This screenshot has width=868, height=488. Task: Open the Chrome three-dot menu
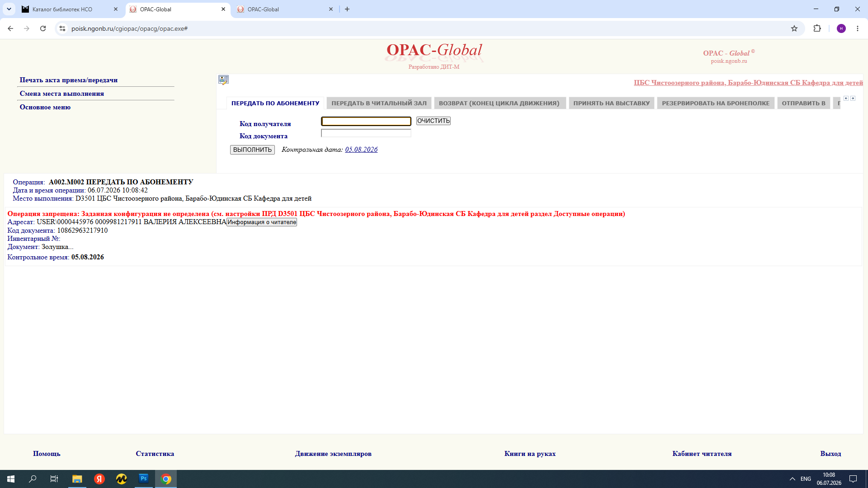click(x=858, y=28)
